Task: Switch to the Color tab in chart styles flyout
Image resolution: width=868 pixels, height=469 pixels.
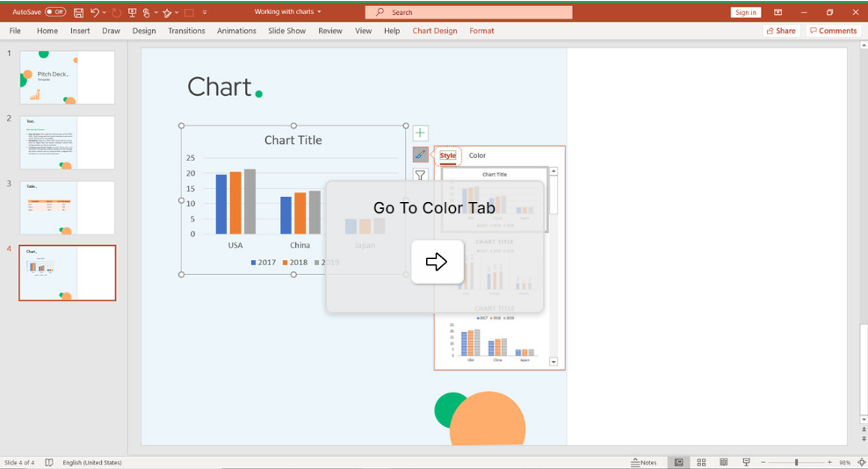Action: point(477,155)
